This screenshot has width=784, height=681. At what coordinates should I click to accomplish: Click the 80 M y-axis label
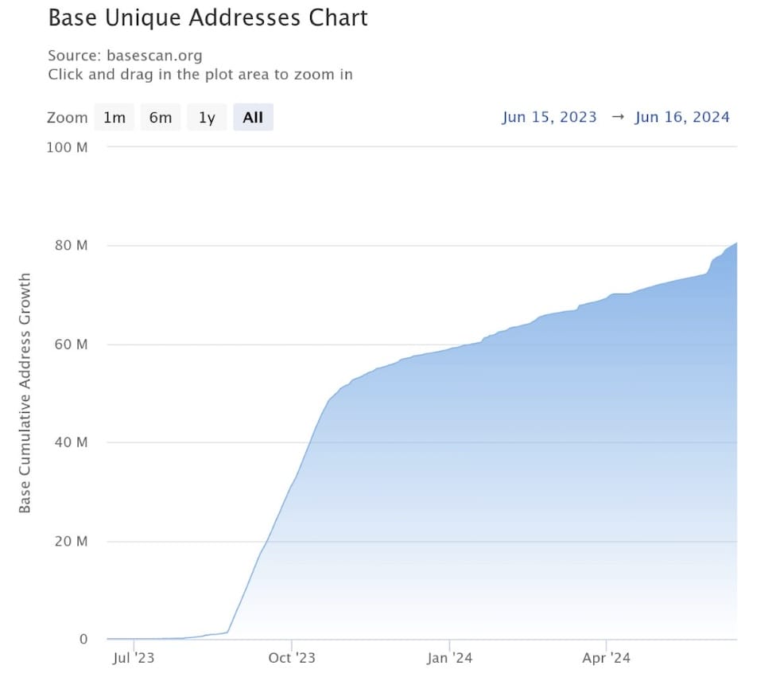tap(71, 245)
